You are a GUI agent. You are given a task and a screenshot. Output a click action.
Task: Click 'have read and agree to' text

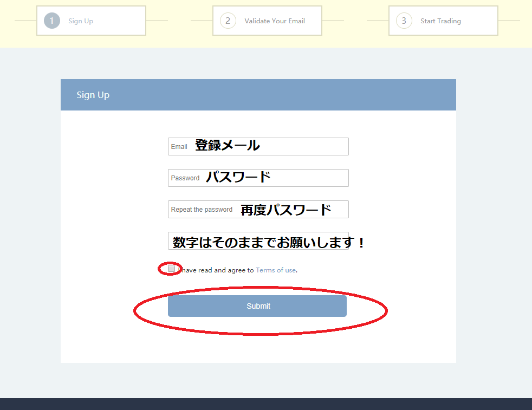(x=218, y=270)
